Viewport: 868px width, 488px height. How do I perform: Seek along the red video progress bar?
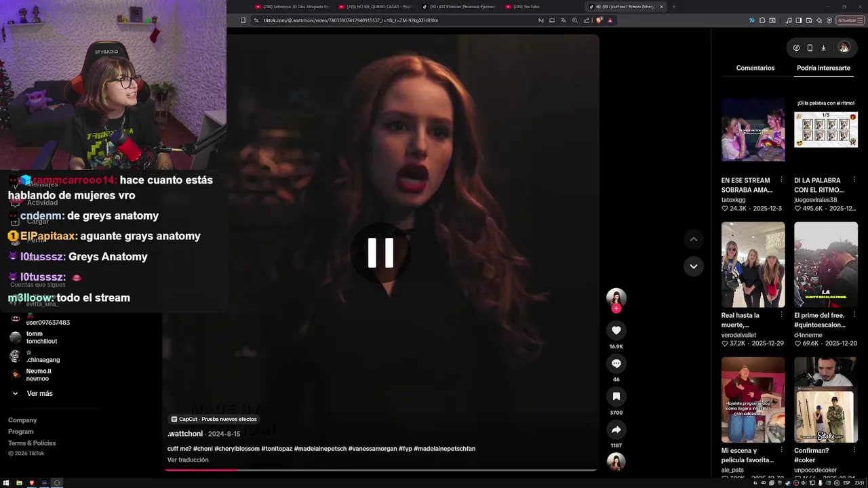[380, 469]
